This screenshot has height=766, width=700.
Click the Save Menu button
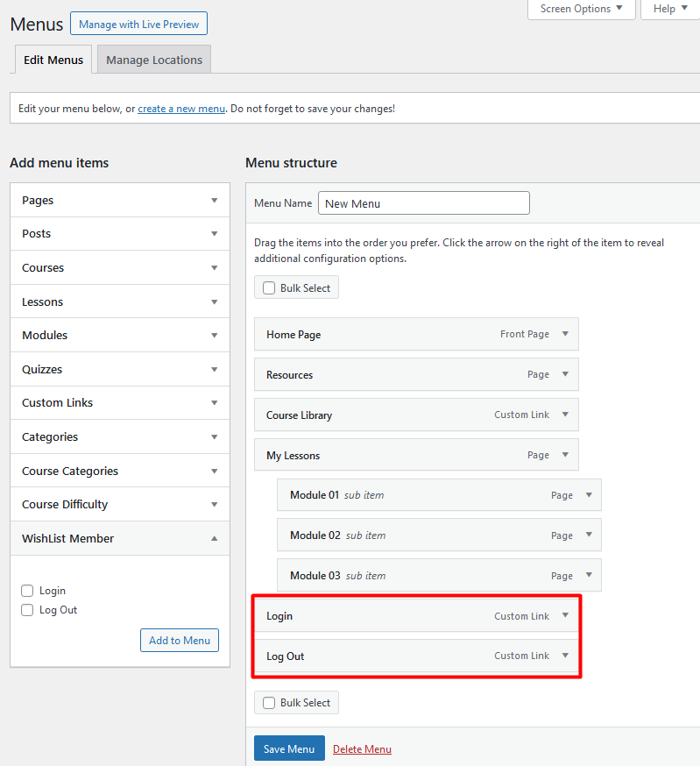(x=289, y=748)
